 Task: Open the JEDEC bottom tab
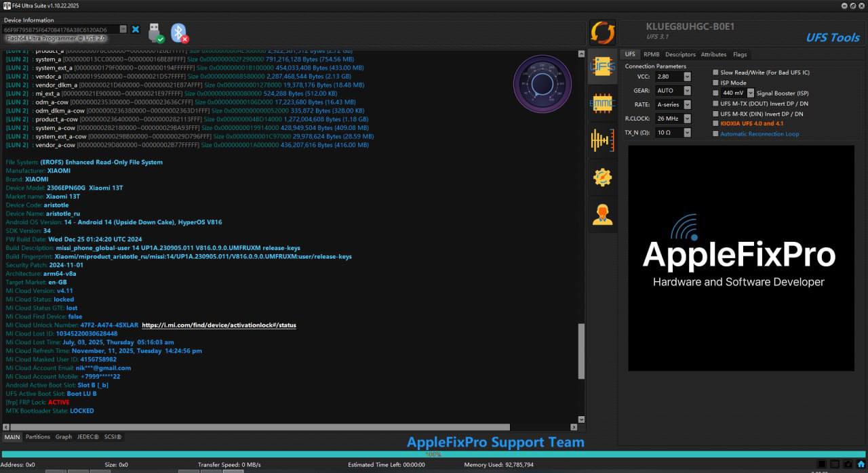tap(88, 437)
